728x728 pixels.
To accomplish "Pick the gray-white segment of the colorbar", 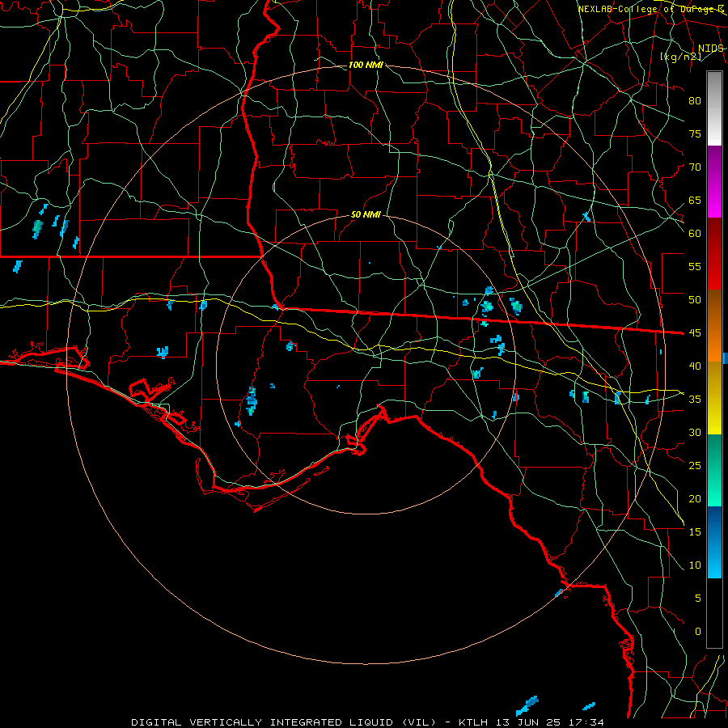I will point(714,108).
